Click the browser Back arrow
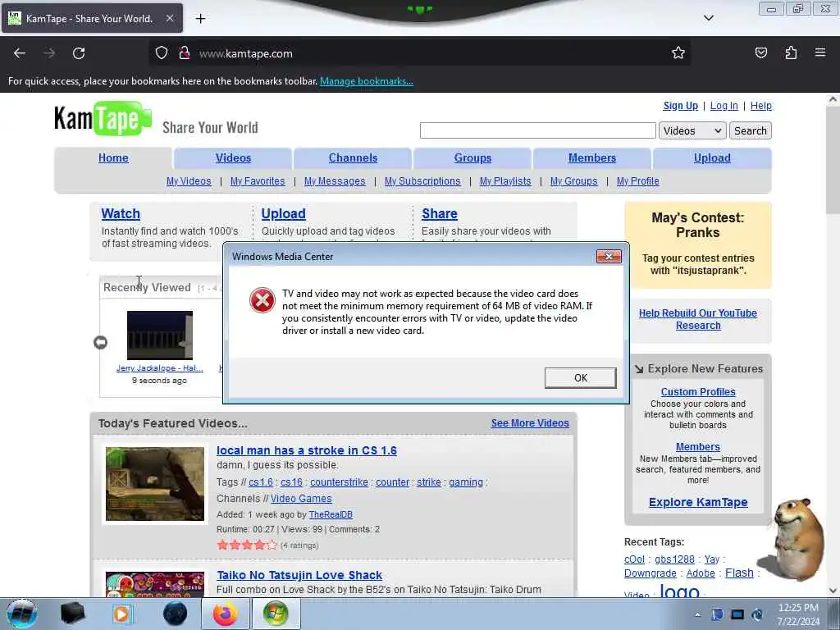Screen dimensions: 840x630 pyautogui.click(x=20, y=53)
